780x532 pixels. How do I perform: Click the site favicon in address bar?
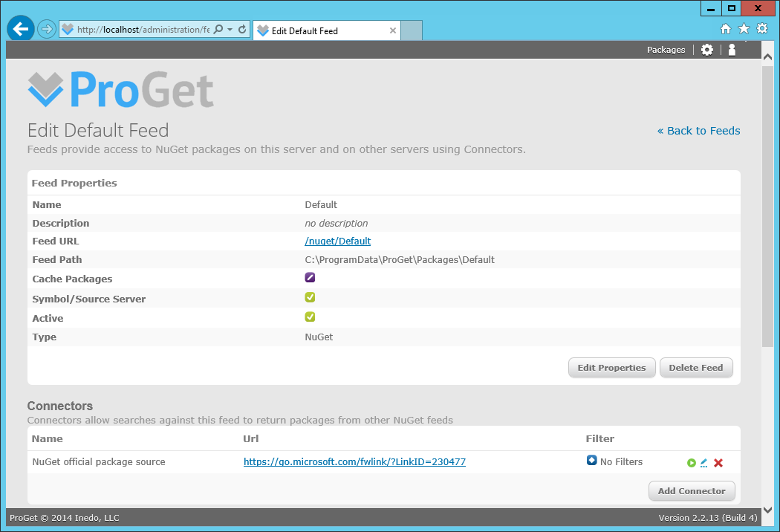[x=68, y=30]
